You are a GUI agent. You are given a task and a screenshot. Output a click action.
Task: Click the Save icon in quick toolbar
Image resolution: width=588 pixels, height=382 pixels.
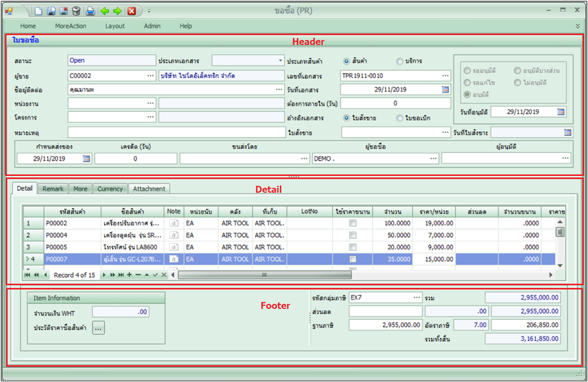(52, 11)
